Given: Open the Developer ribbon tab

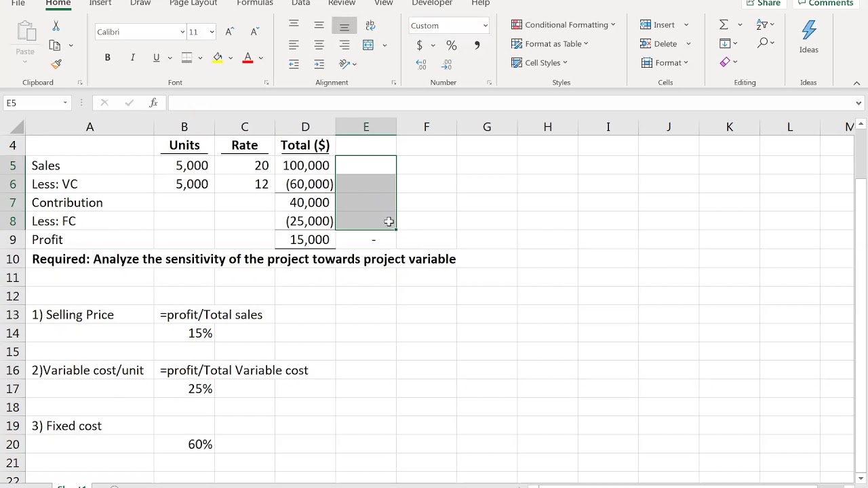Looking at the screenshot, I should pyautogui.click(x=432, y=3).
